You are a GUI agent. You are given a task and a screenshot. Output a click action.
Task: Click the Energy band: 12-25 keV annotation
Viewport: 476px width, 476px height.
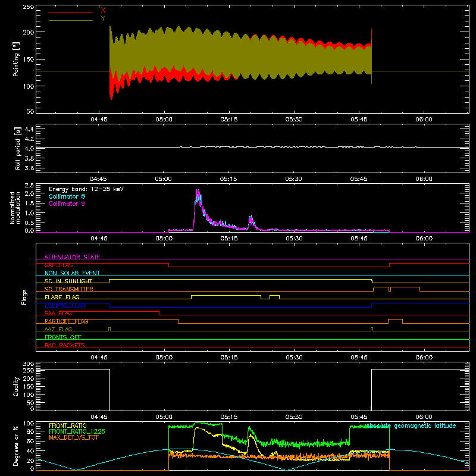[86, 189]
